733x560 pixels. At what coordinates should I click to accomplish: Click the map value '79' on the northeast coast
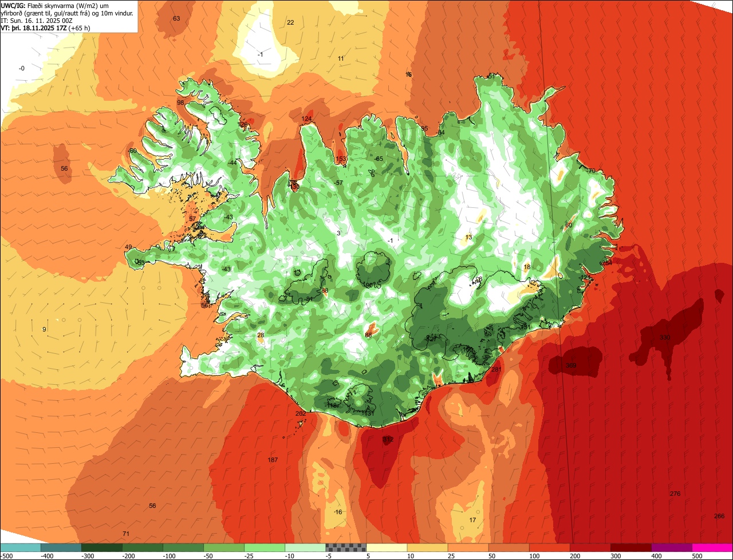pyautogui.click(x=592, y=171)
